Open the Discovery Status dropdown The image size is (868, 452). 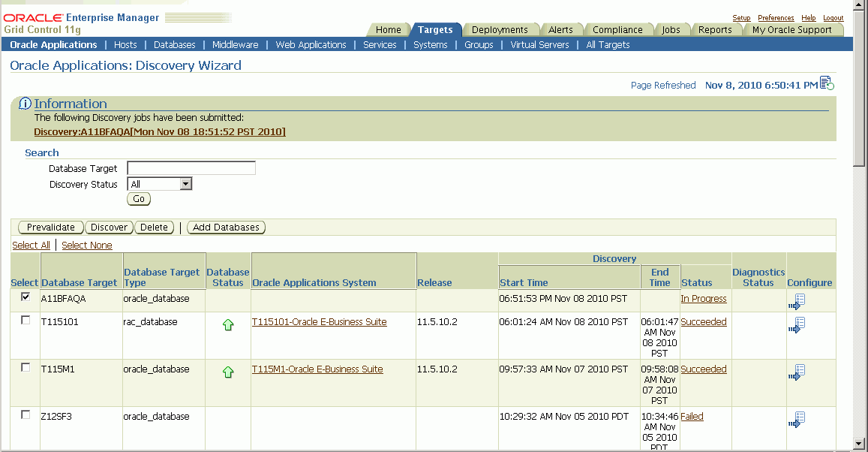coord(160,184)
